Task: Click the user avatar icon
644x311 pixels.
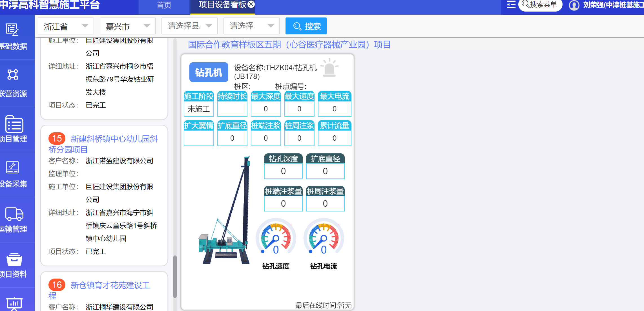Action: (x=574, y=5)
